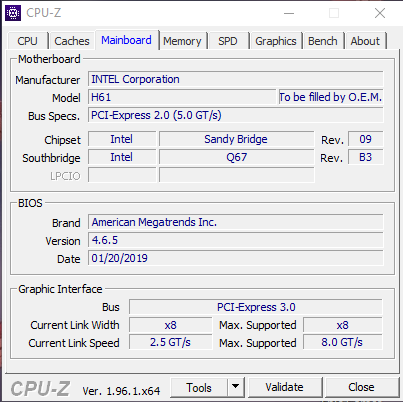Minimize the CPU-Z window
Image resolution: width=403 pixels, height=402 pixels.
coord(289,13)
